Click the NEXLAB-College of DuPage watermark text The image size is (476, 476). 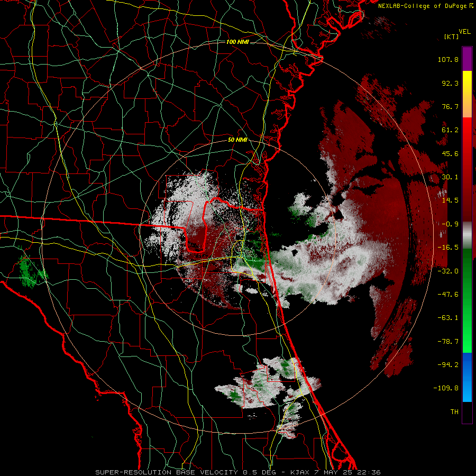pos(425,6)
